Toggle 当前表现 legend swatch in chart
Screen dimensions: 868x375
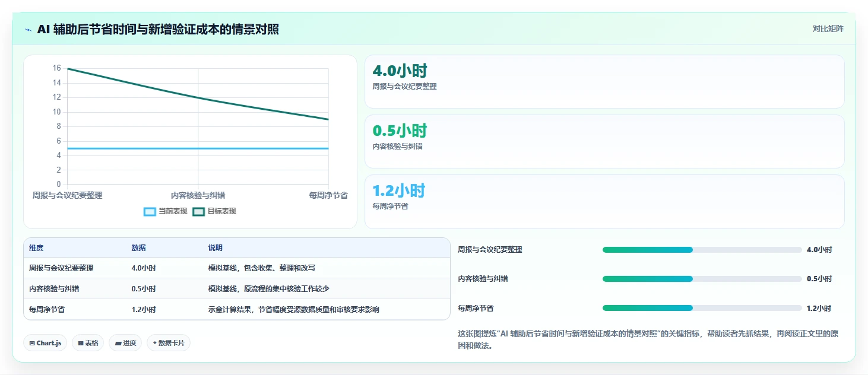coord(150,211)
